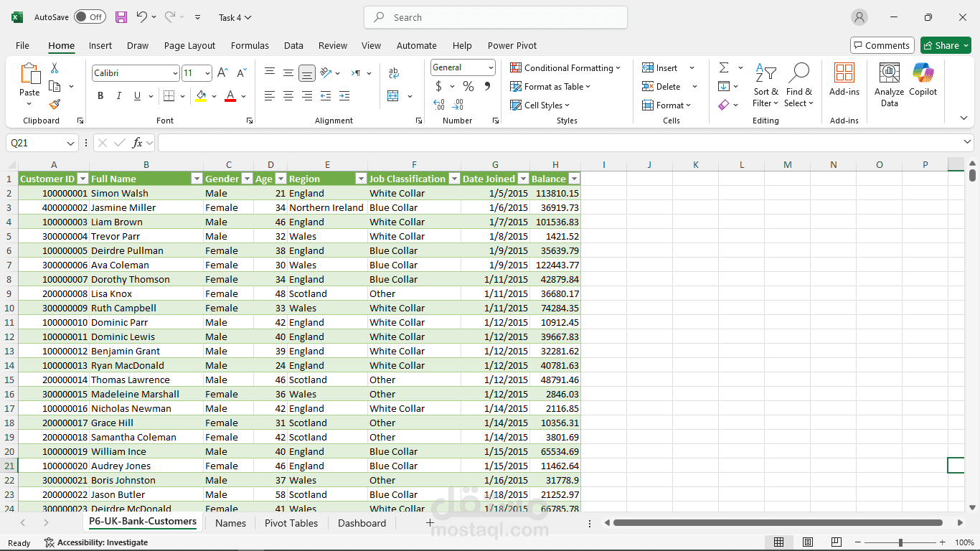Viewport: 980px width, 551px height.
Task: Toggle bold formatting
Action: point(100,96)
